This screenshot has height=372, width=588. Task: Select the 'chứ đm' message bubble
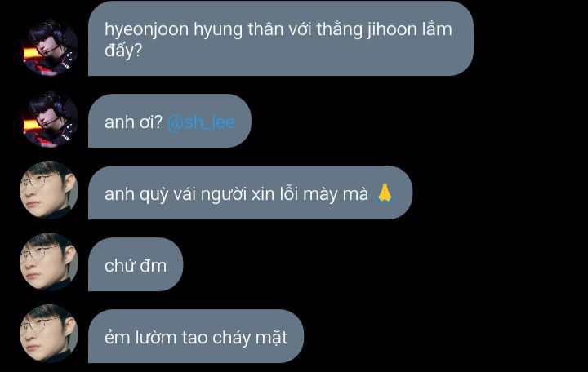click(136, 264)
